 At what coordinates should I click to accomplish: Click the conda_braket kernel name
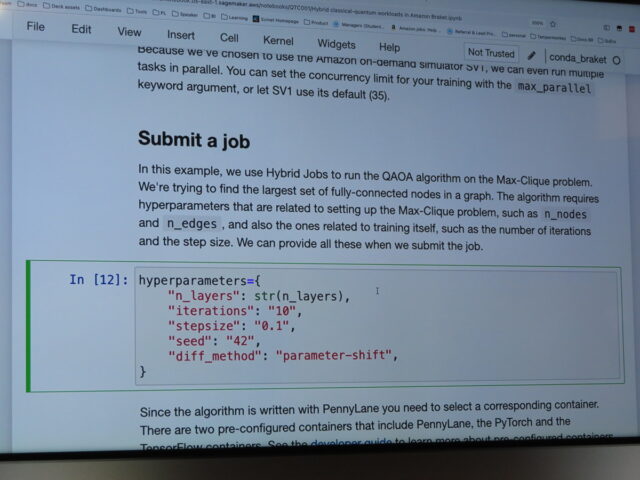(x=578, y=58)
